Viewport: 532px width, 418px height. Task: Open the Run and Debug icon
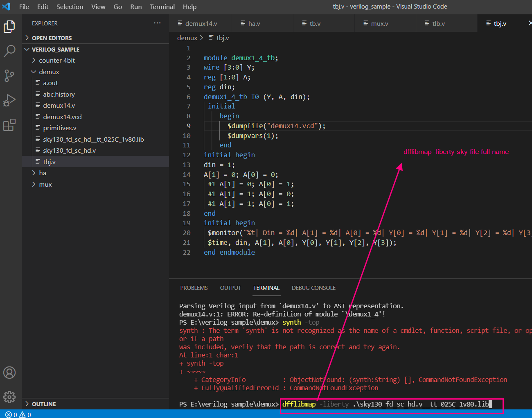(9, 100)
